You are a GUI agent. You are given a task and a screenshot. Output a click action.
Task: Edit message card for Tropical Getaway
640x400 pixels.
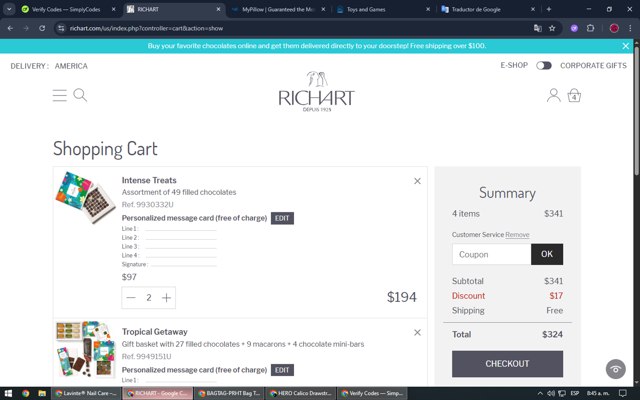282,370
